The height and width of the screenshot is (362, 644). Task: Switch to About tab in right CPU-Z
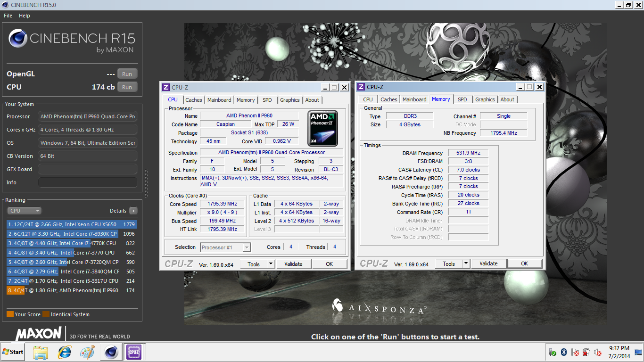point(507,99)
